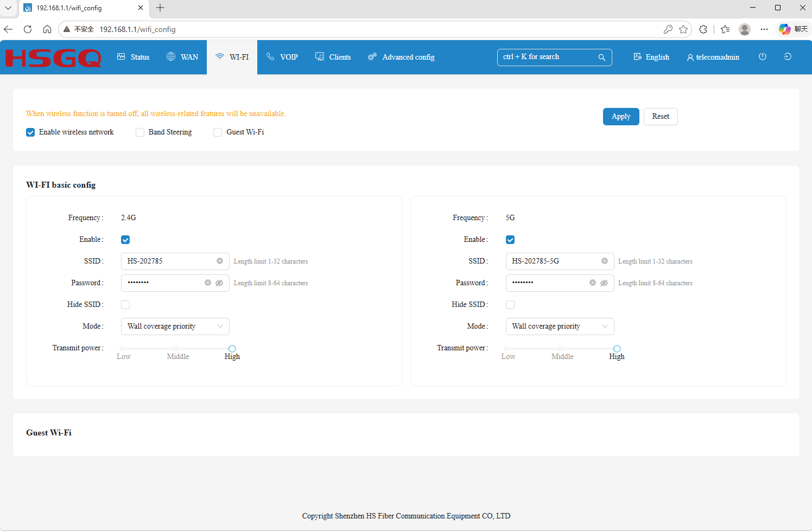Open the favorites list icon

725,29
